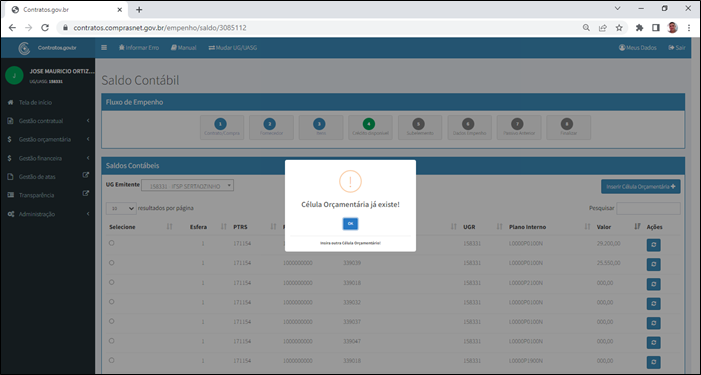Click chevron beside Gestão orçamentária
This screenshot has width=701, height=375.
88,139
